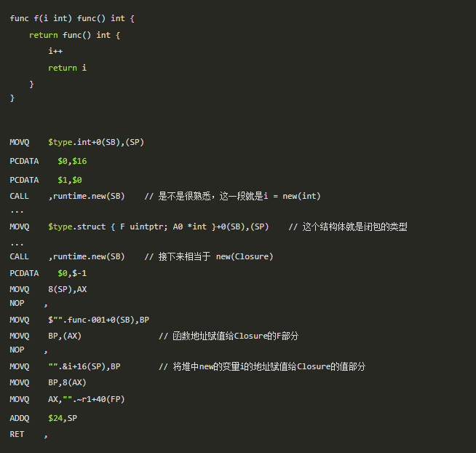476x453 pixels.
Task: Click the 'i++' statement in the closure
Action: click(55, 52)
